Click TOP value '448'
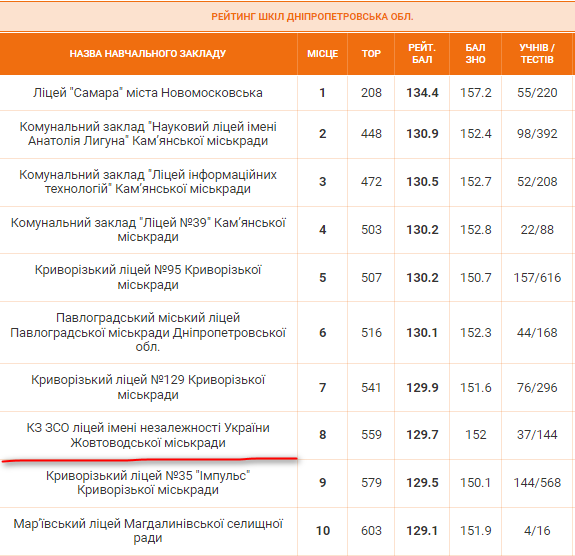This screenshot has height=556, width=575. 371,134
